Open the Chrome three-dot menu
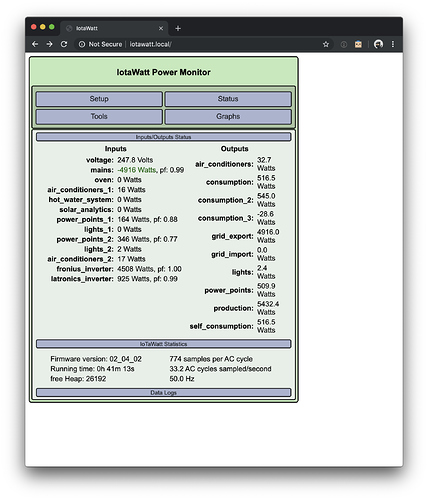This screenshot has height=500, width=428. pos(393,44)
